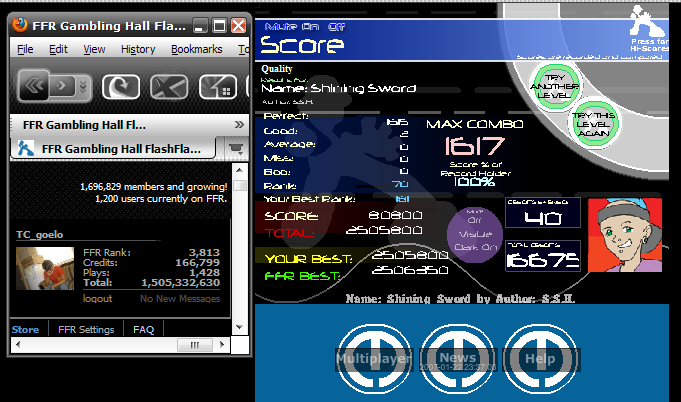Click the Help circular button
Image resolution: width=681 pixels, height=402 pixels.
(540, 357)
